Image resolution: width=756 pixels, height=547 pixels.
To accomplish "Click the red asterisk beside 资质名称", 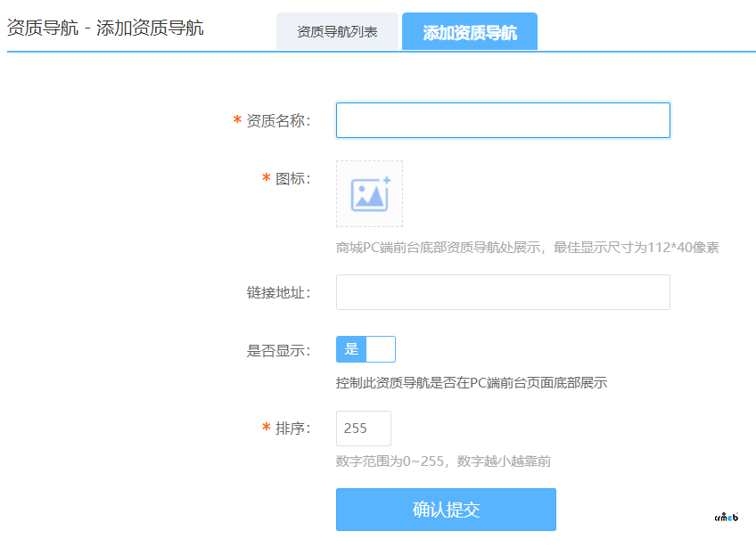I will [237, 120].
